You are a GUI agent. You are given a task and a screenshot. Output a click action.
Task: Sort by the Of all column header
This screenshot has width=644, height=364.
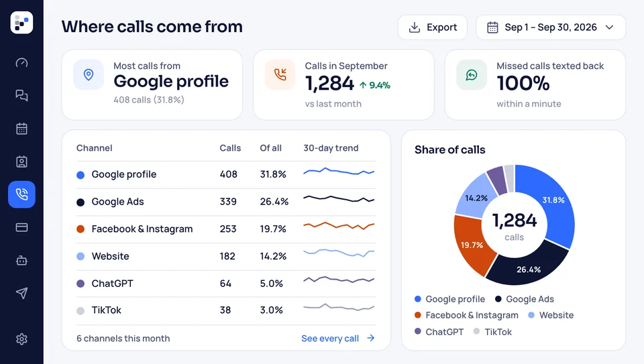(270, 148)
